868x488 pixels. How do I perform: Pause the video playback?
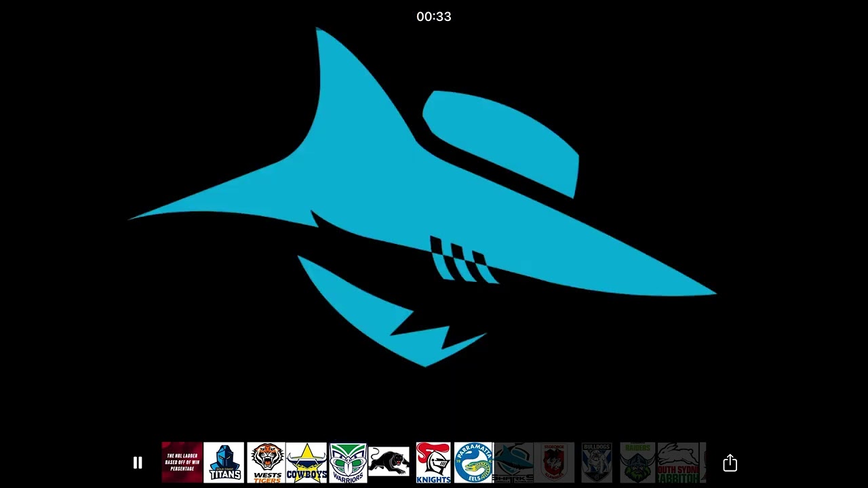(138, 463)
